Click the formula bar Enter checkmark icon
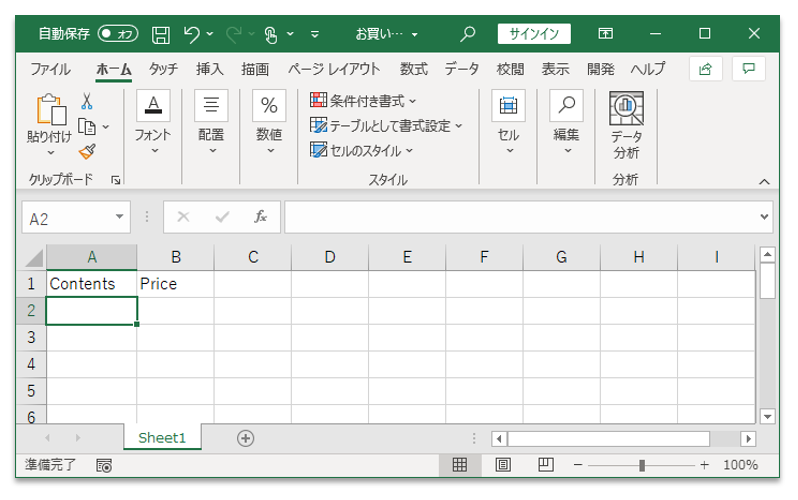798x500 pixels. click(222, 217)
